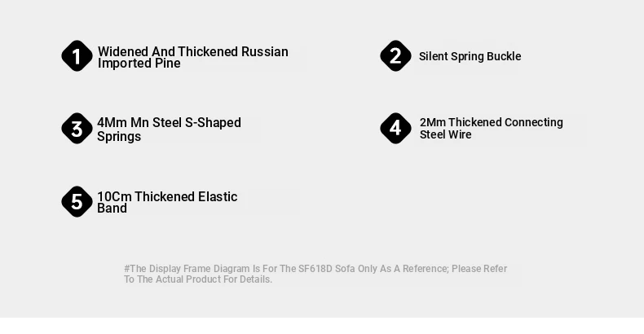The height and width of the screenshot is (334, 644).
Task: Select the number 2 diamond badge
Action: pos(395,56)
